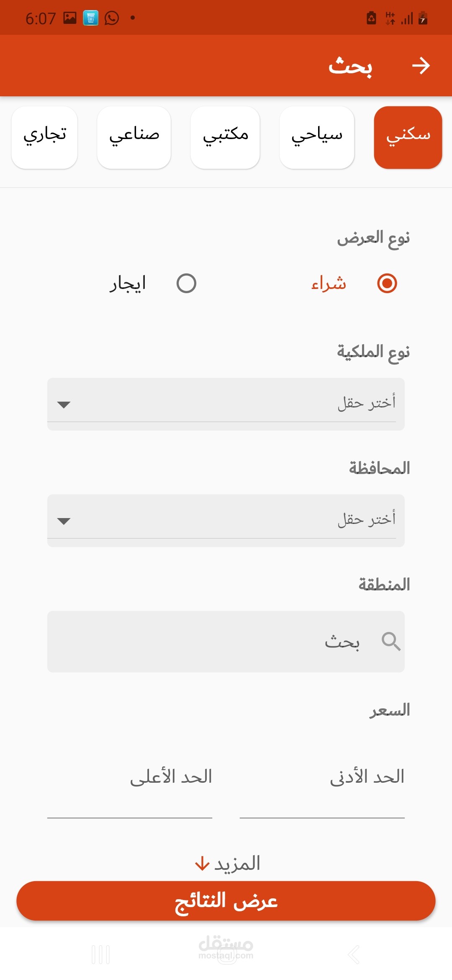Tap the recent apps navigation icon
This screenshot has height=980, width=452.
(x=101, y=954)
